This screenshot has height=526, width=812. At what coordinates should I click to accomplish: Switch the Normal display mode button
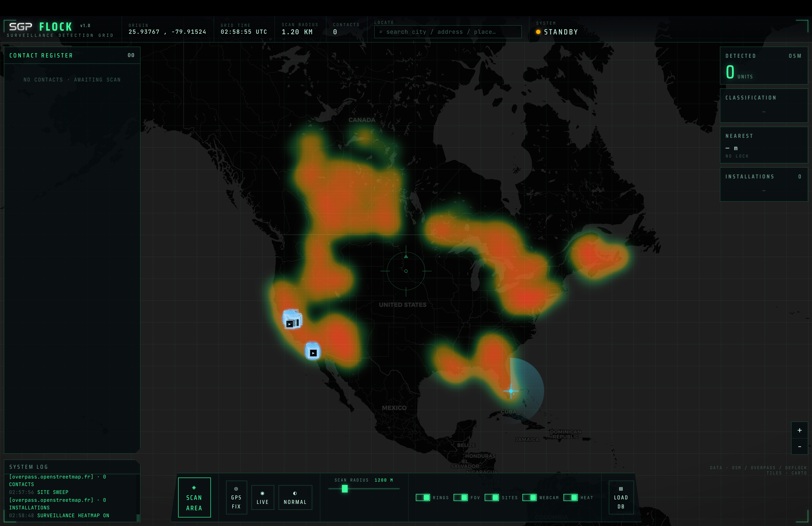click(295, 497)
